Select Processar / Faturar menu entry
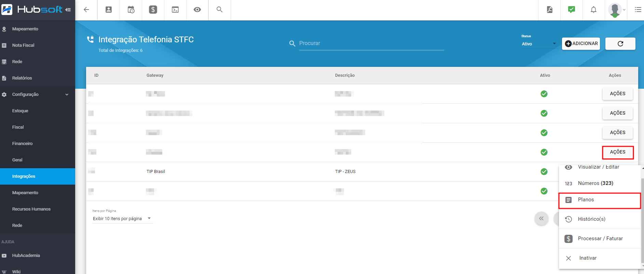The height and width of the screenshot is (274, 644). point(600,239)
